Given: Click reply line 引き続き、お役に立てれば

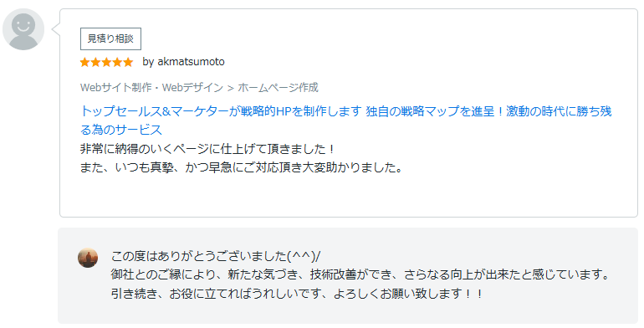Looking at the screenshot, I should (297, 294).
